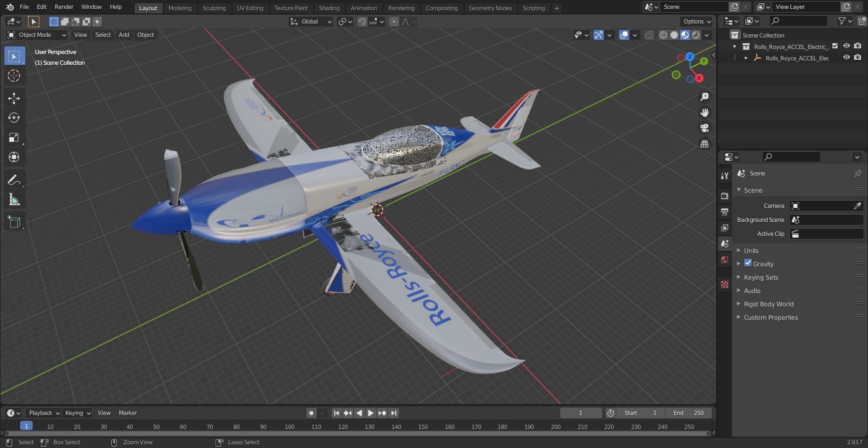
Task: Select the Select Box tool
Action: [14, 57]
